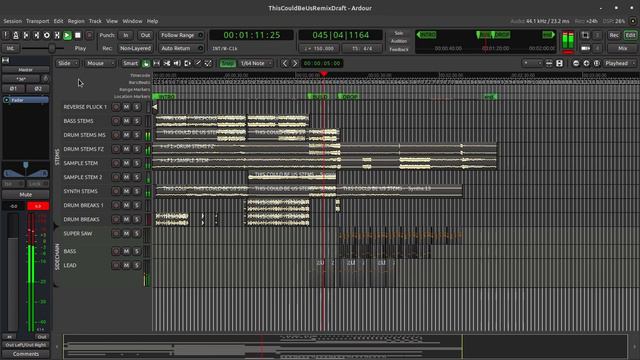
Task: Mute the SAMPLE STEM 2 track
Action: click(x=126, y=177)
